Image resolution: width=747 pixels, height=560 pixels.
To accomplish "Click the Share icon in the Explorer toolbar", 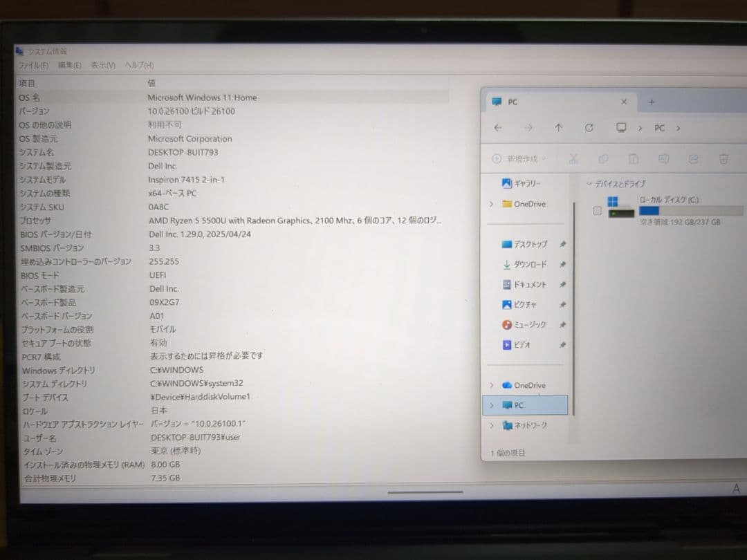I will point(694,158).
